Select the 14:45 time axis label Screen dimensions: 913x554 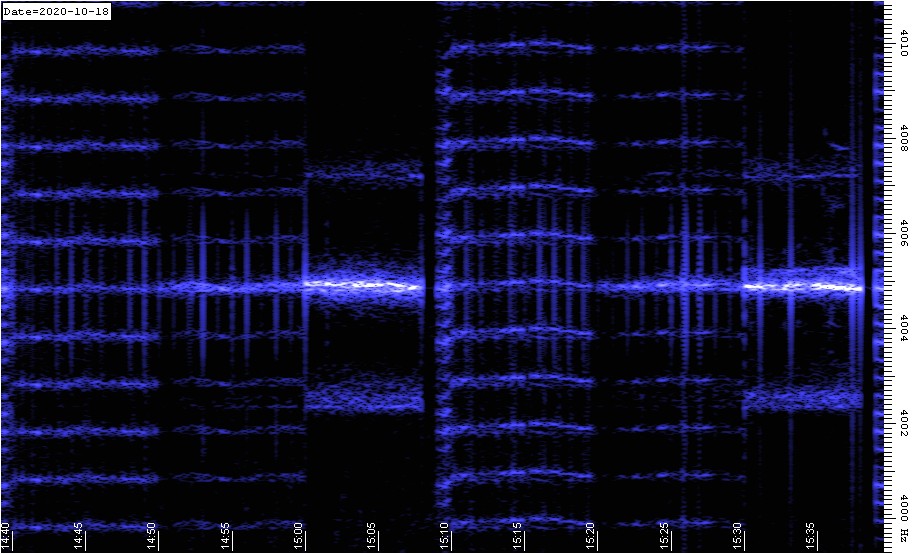(x=79, y=534)
